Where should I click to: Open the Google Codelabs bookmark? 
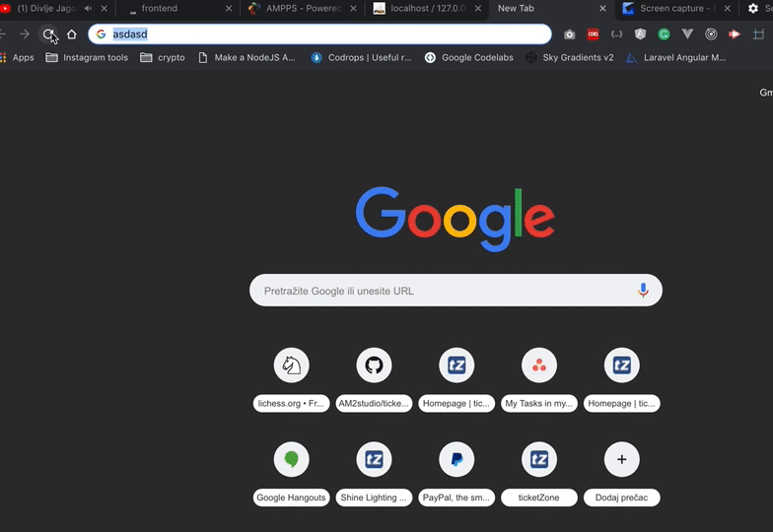tap(469, 57)
